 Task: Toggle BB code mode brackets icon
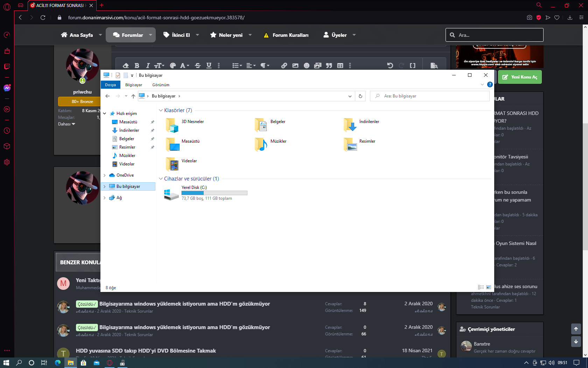click(413, 66)
